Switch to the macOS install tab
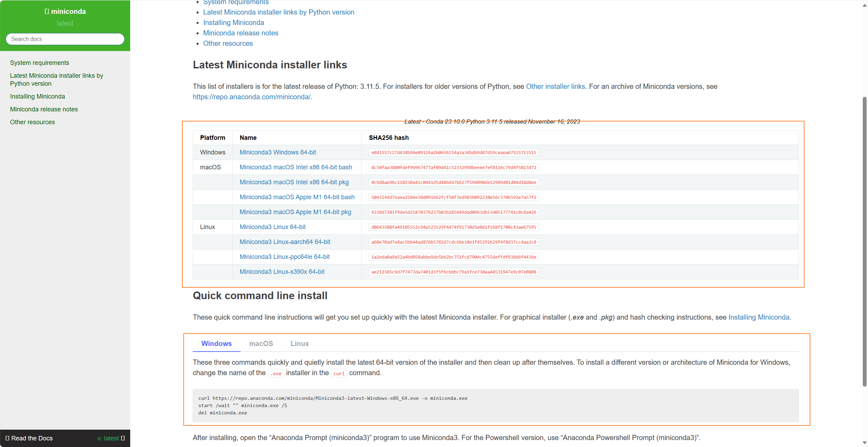Viewport: 868px width, 447px height. 261,344
